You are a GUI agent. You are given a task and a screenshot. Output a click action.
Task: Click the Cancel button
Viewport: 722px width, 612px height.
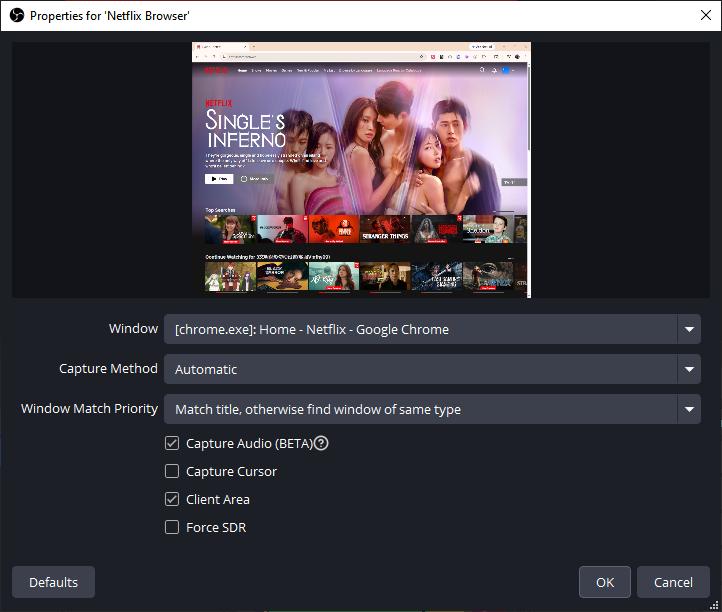673,582
